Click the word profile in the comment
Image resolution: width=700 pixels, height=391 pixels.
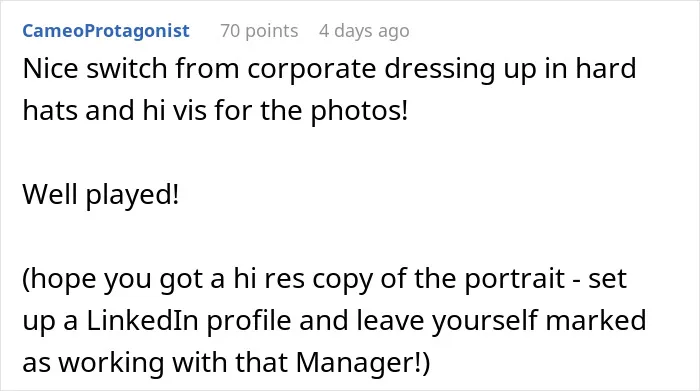point(248,320)
